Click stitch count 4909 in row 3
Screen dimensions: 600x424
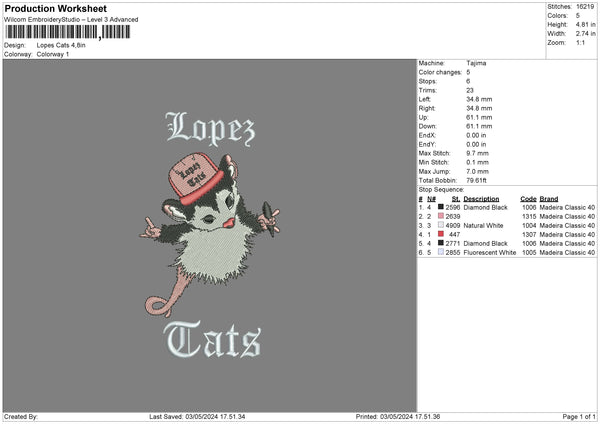[453, 225]
